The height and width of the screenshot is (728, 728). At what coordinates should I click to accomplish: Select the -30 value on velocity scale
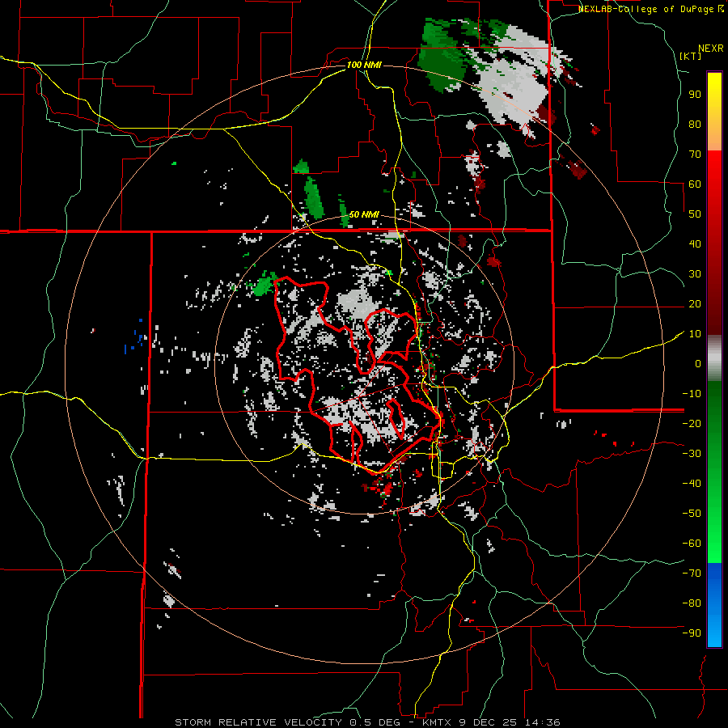click(x=692, y=454)
